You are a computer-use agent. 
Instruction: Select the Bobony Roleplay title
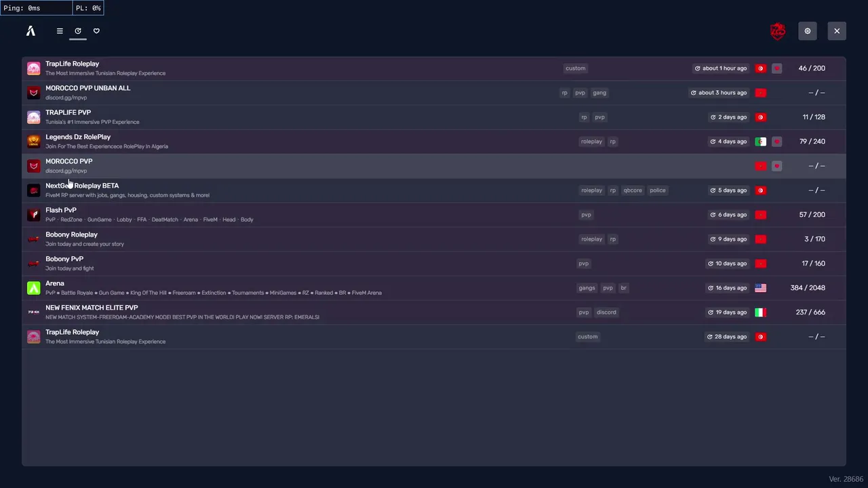tap(72, 235)
